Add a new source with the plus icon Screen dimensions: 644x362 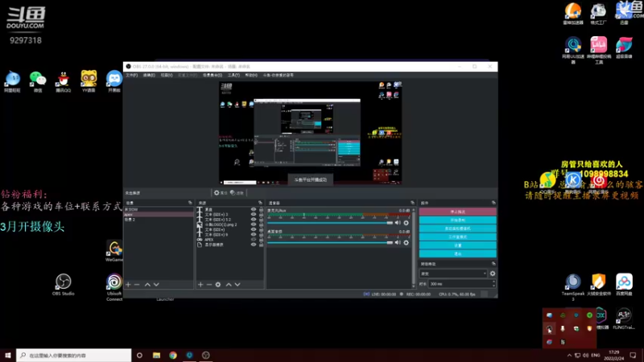[200, 285]
